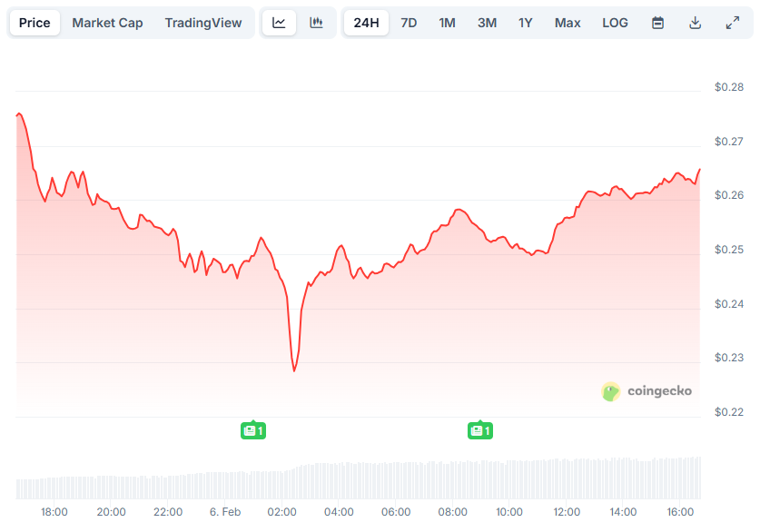Click the $0.26 price axis label

(x=729, y=193)
